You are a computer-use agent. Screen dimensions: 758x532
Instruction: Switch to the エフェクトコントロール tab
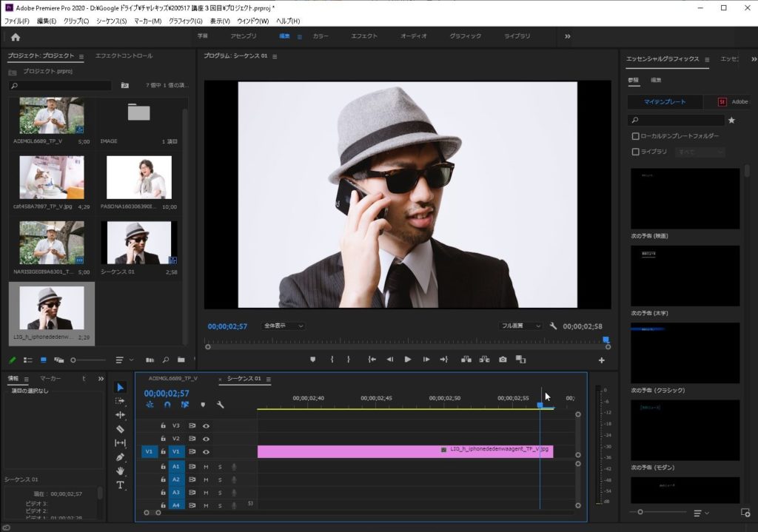[x=124, y=56]
